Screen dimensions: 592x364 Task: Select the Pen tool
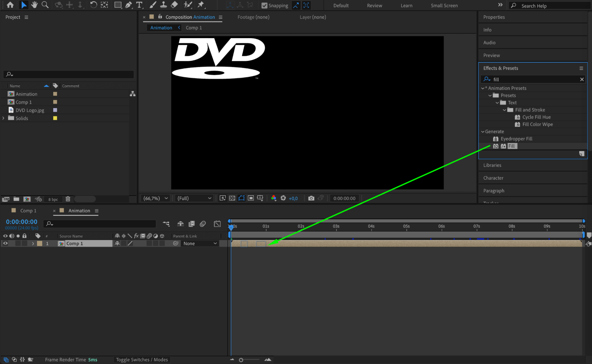[129, 5]
